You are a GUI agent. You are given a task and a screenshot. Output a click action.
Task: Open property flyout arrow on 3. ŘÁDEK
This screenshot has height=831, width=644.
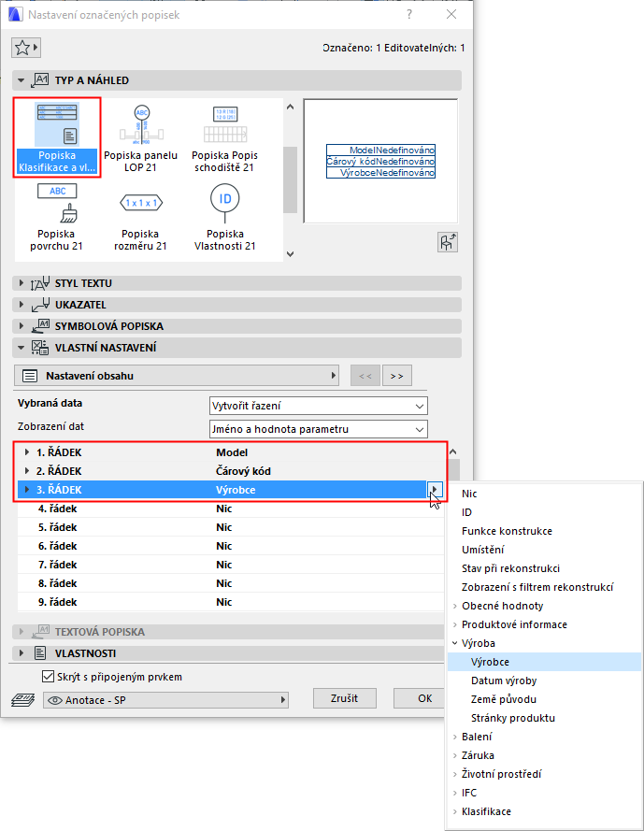435,489
